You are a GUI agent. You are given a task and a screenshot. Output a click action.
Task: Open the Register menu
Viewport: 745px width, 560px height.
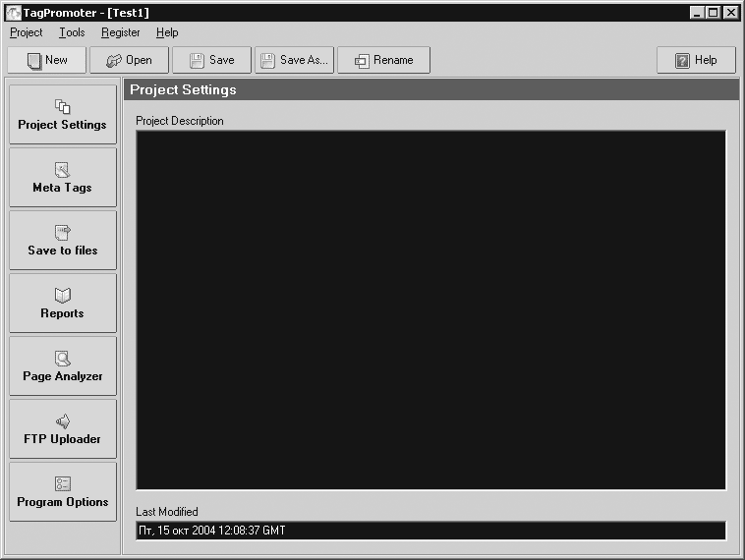[x=120, y=32]
